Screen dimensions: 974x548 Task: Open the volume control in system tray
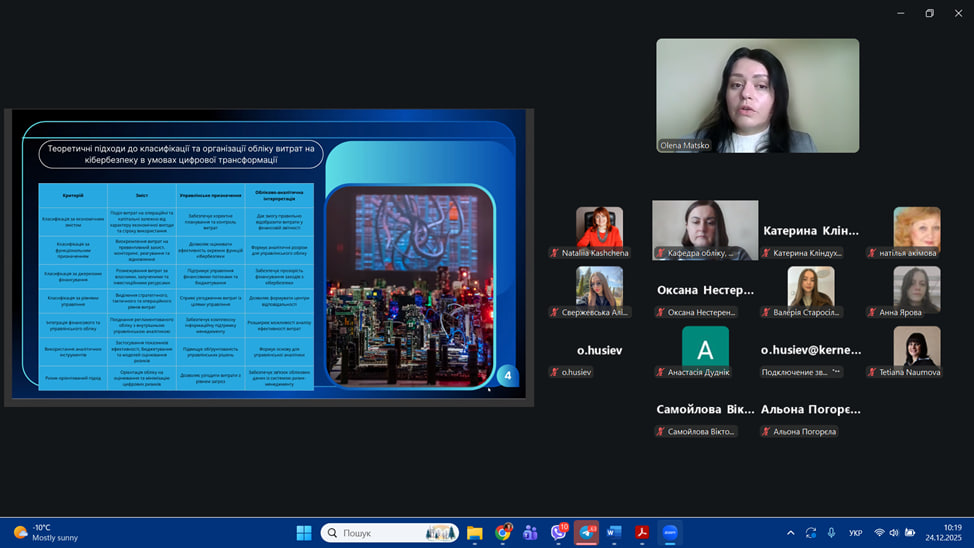[x=894, y=533]
